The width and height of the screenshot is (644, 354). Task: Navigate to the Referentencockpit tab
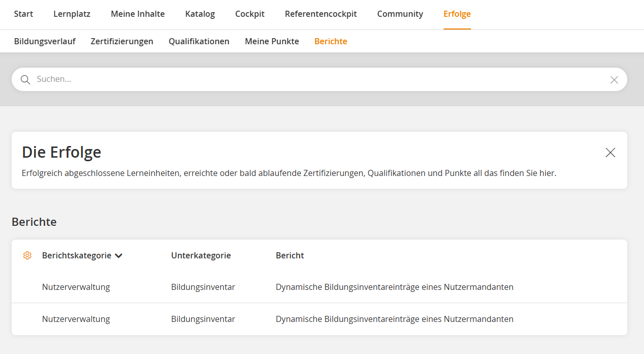pyautogui.click(x=320, y=14)
